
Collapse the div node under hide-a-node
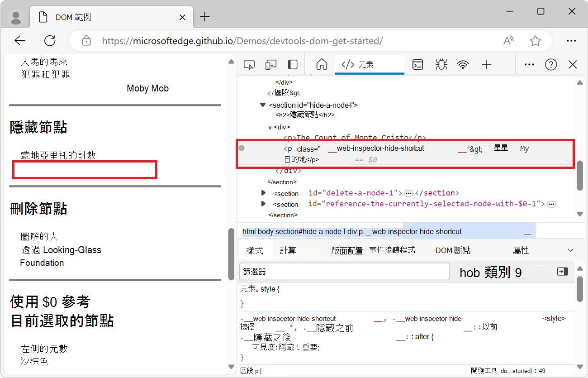tap(270, 127)
